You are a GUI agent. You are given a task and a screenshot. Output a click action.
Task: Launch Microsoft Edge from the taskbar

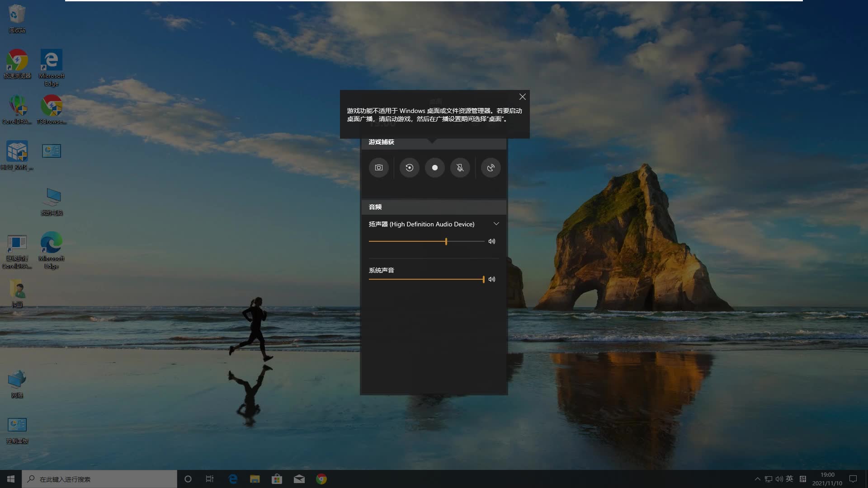[x=233, y=479]
